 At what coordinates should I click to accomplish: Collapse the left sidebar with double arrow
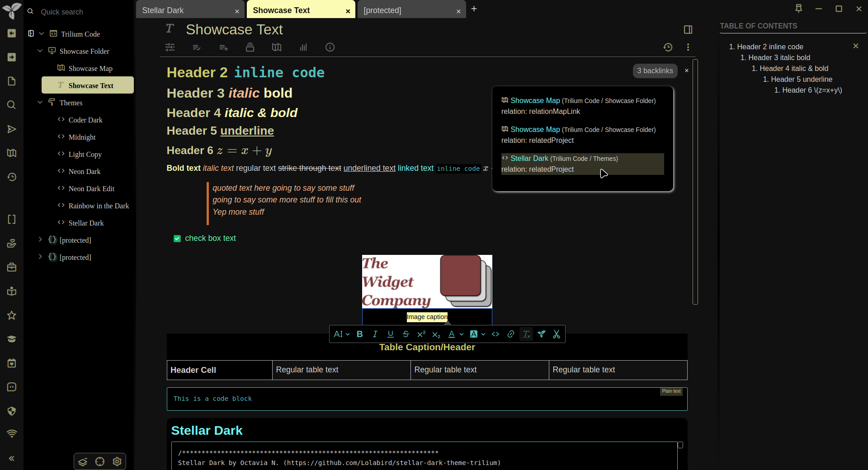12,458
